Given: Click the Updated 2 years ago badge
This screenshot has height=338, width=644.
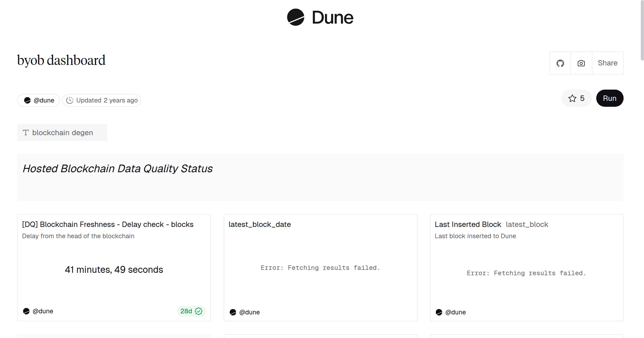Looking at the screenshot, I should (x=107, y=100).
